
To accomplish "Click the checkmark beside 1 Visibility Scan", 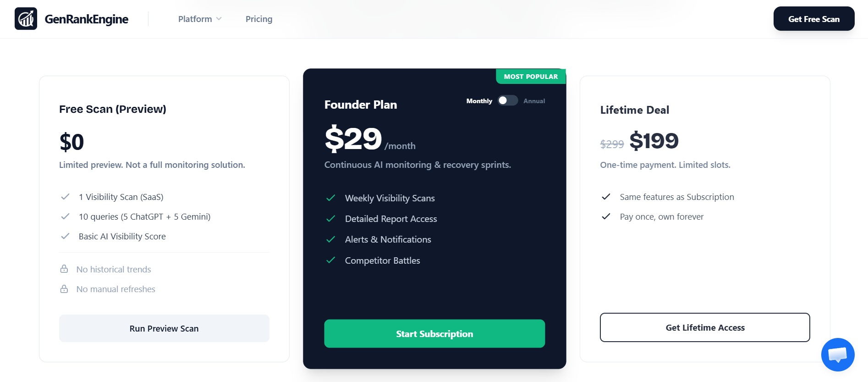I will click(x=64, y=197).
